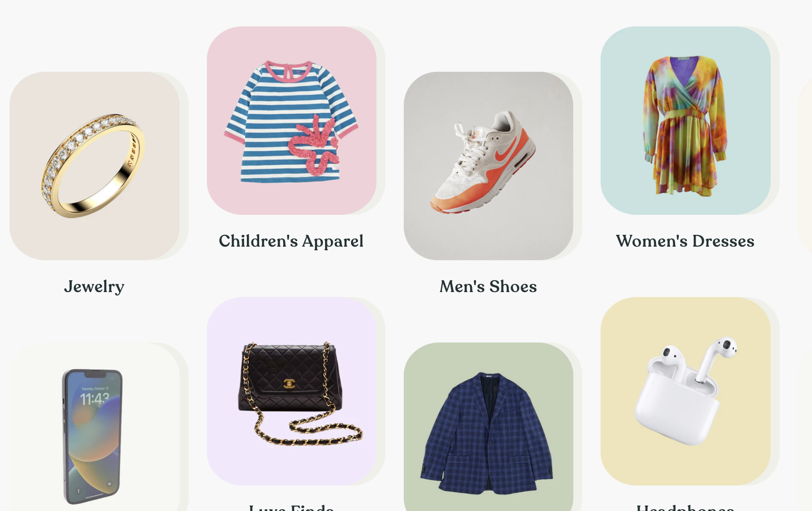Click the Headphones category label
This screenshot has width=812, height=511.
pyautogui.click(x=685, y=507)
